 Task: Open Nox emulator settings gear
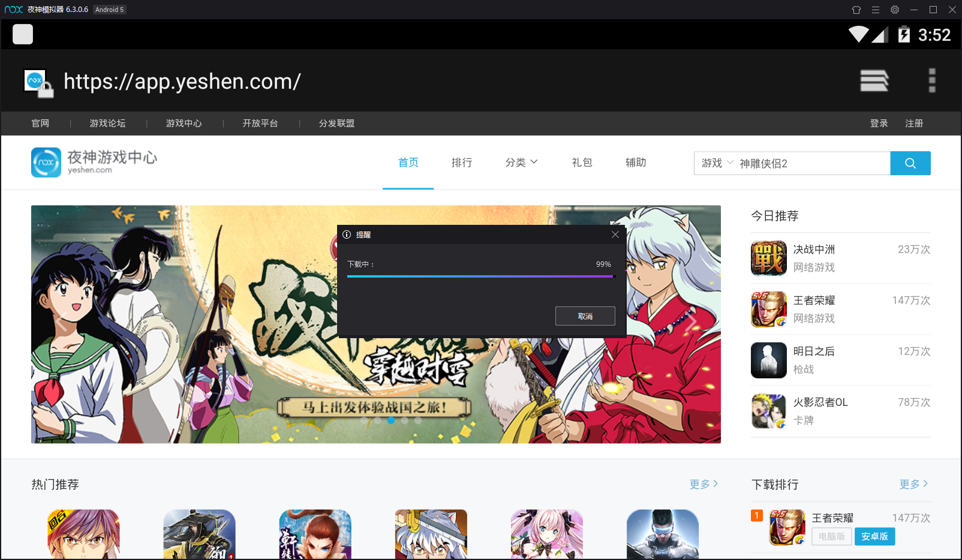point(895,10)
